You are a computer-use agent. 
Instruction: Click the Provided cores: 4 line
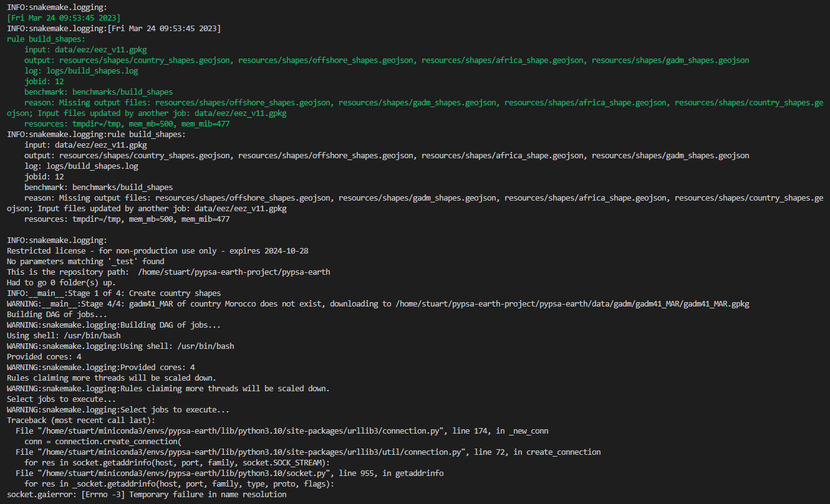[42, 356]
